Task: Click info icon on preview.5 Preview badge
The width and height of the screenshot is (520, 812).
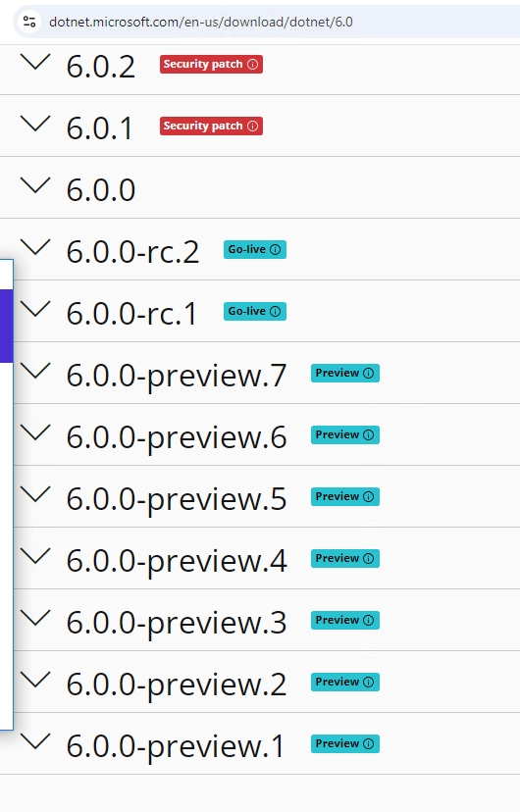Action: [368, 496]
